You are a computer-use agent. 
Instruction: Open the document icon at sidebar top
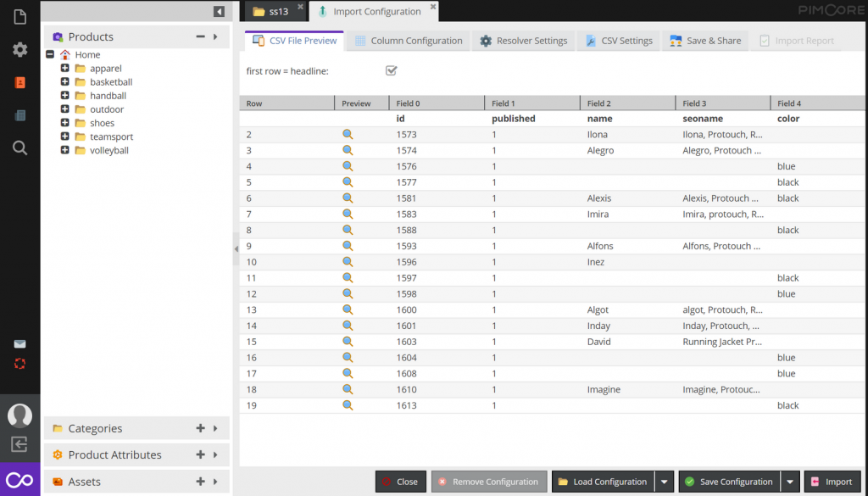point(19,15)
